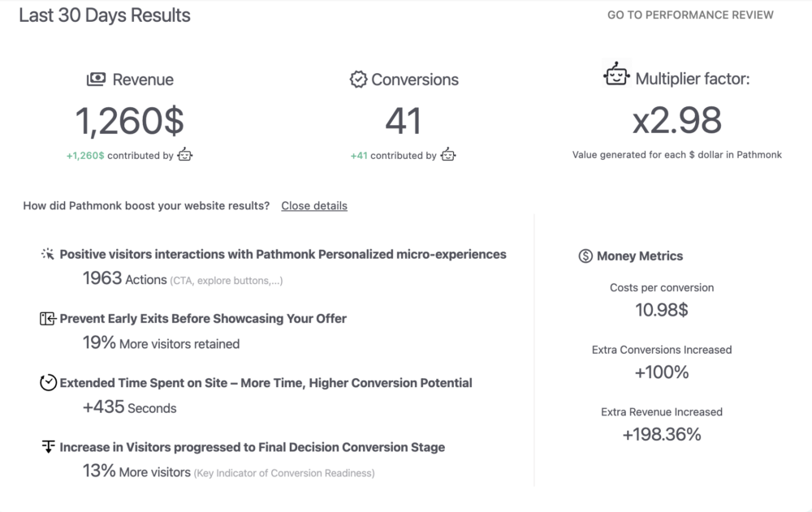Image resolution: width=812 pixels, height=512 pixels.
Task: Collapse details with Close details link
Action: (314, 206)
